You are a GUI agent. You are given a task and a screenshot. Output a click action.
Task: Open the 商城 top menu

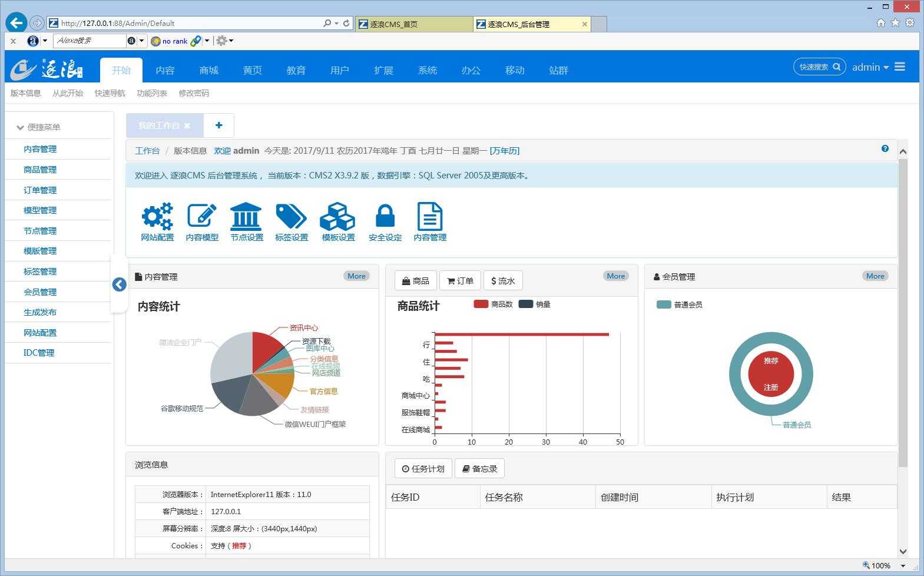click(208, 70)
